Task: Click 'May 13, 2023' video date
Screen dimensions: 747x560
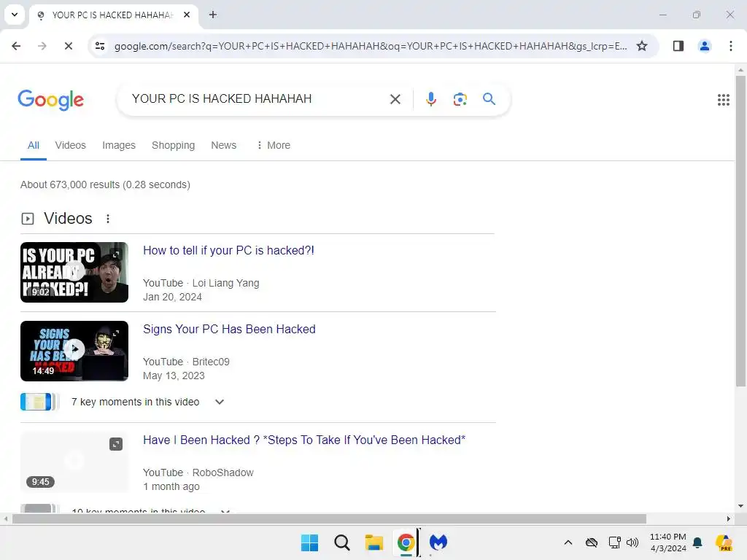Action: (174, 376)
